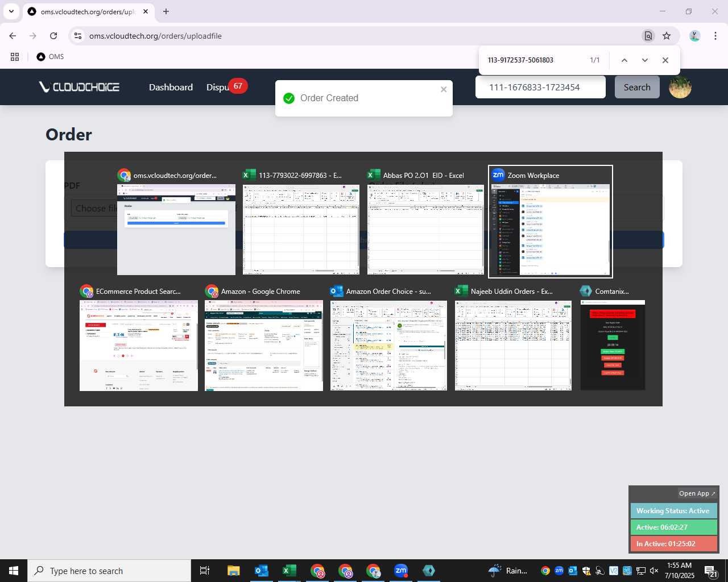Click the Active: 06:02:27 timer
Screen dimensions: 728x582
click(x=673, y=527)
